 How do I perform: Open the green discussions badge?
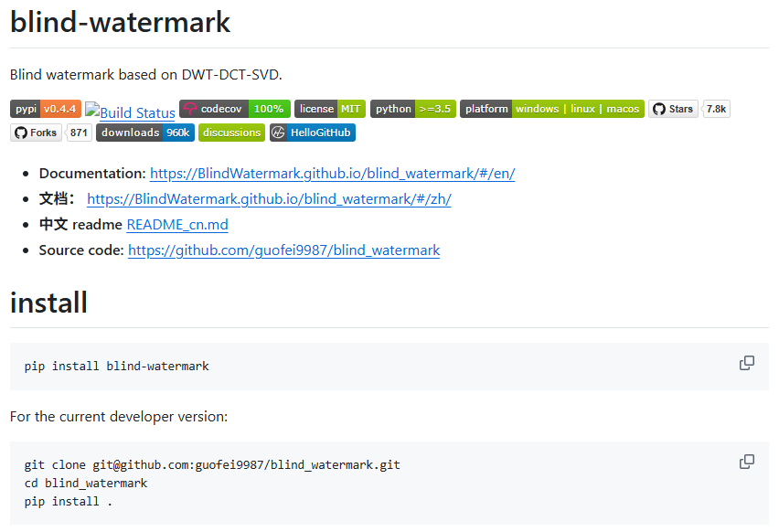point(231,133)
